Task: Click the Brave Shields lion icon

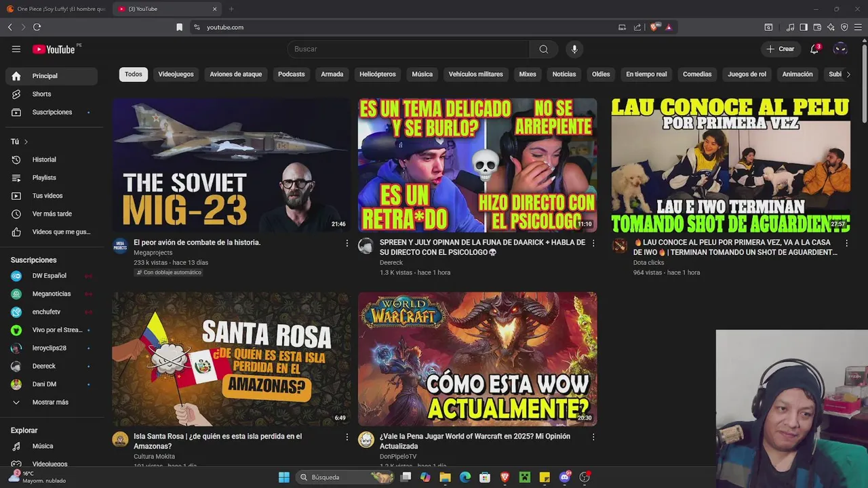Action: coord(654,27)
